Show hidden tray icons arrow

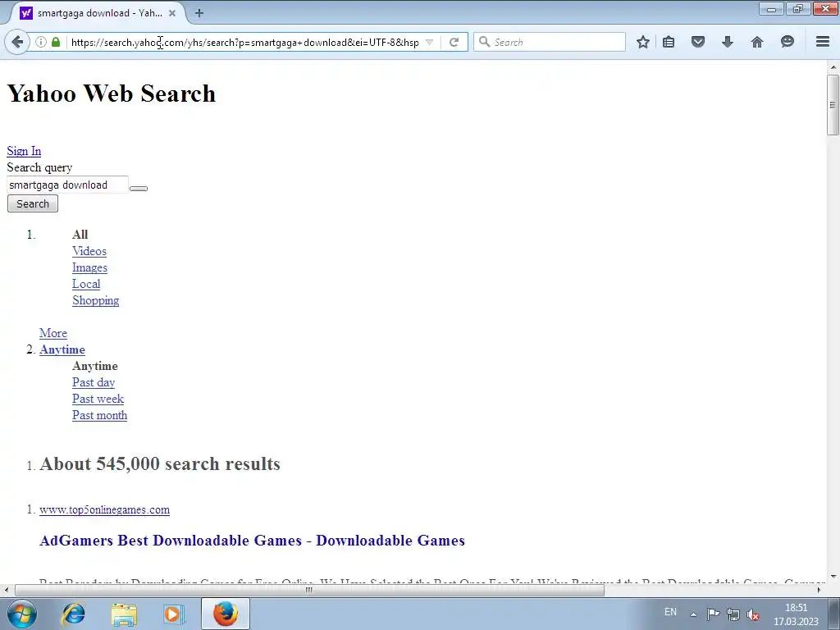tap(693, 614)
